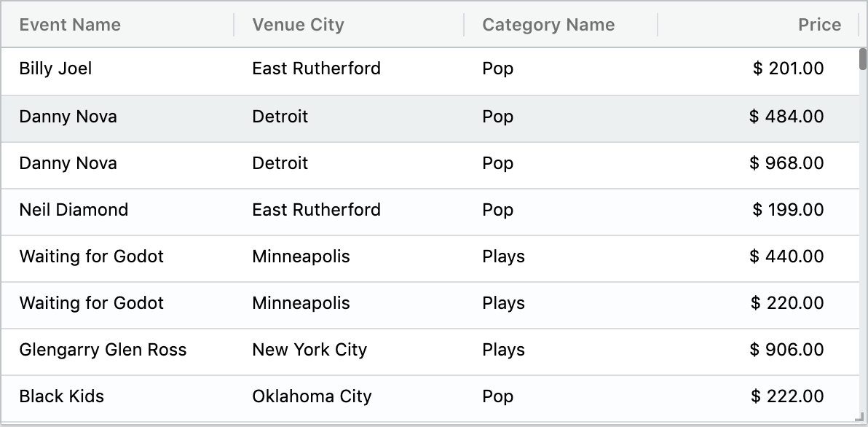Select the $ 906.00 price cell

(x=786, y=350)
